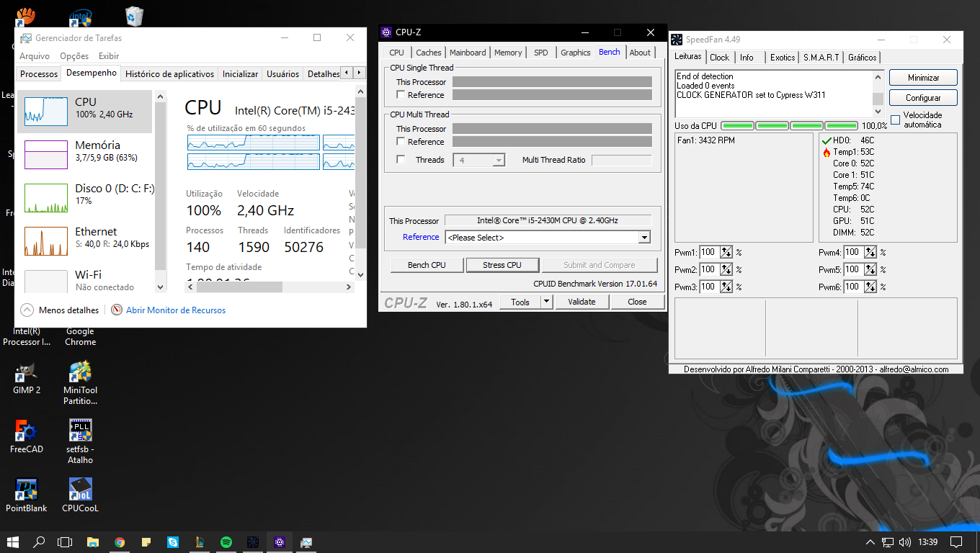This screenshot has width=980, height=553.
Task: Adjust the Pwm6 spinner arrows in SpeedFan
Action: pyautogui.click(x=870, y=287)
